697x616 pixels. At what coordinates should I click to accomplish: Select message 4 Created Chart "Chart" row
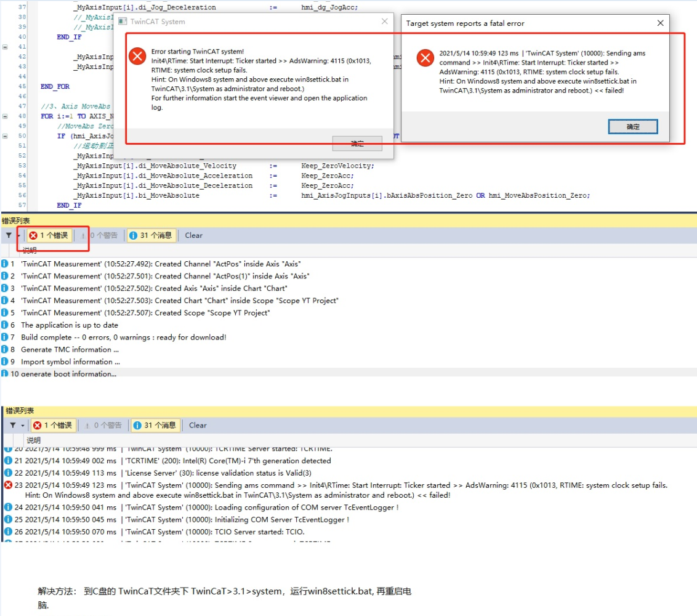coord(348,301)
